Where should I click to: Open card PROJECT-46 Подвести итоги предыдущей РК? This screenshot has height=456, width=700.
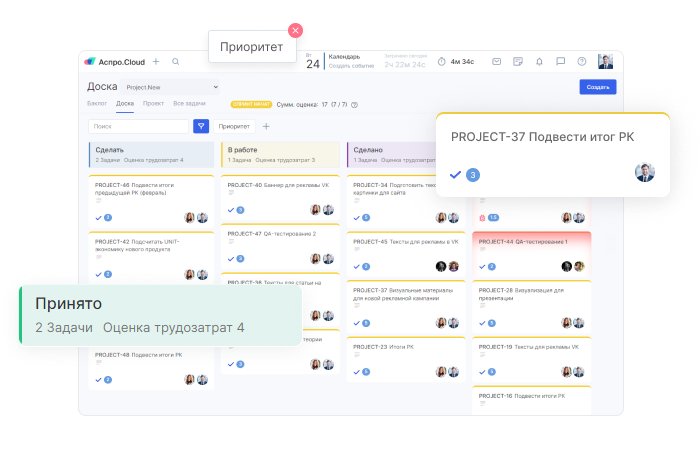[x=151, y=201]
